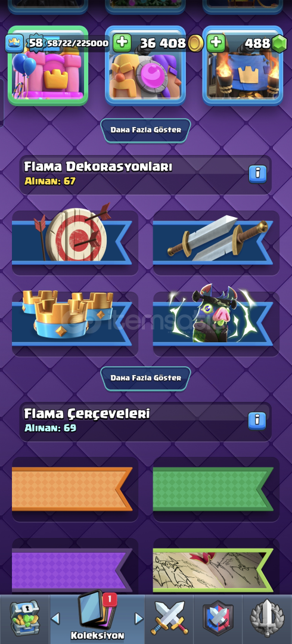Tap the green plus next to gems

tap(216, 43)
